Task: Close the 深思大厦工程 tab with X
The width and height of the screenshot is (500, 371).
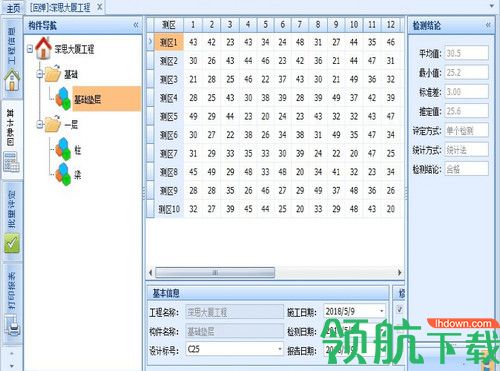Action: 99,7
